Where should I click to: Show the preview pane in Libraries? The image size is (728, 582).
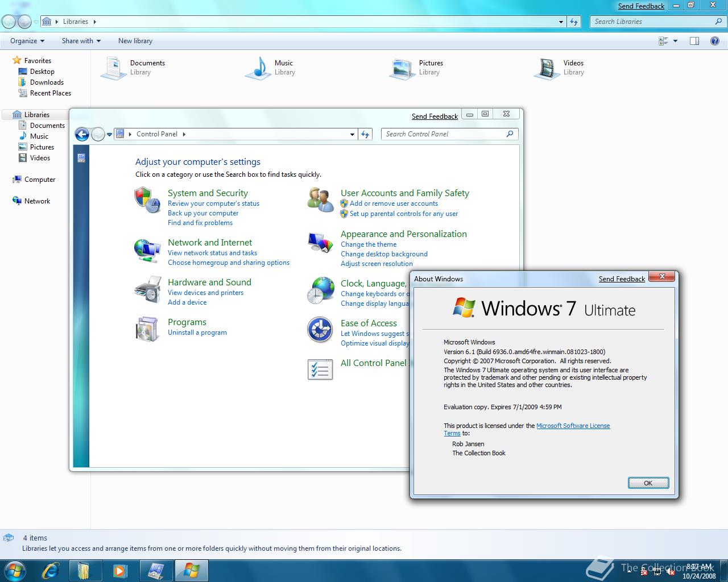click(694, 41)
